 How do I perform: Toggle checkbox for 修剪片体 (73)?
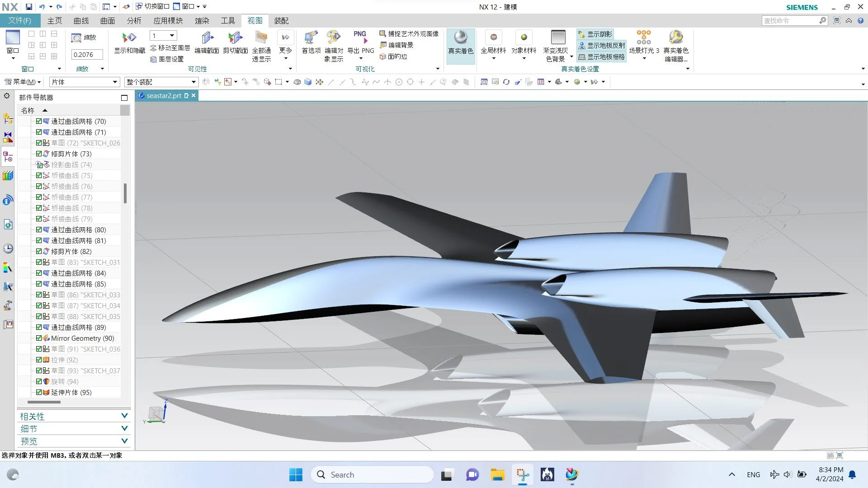(x=39, y=154)
